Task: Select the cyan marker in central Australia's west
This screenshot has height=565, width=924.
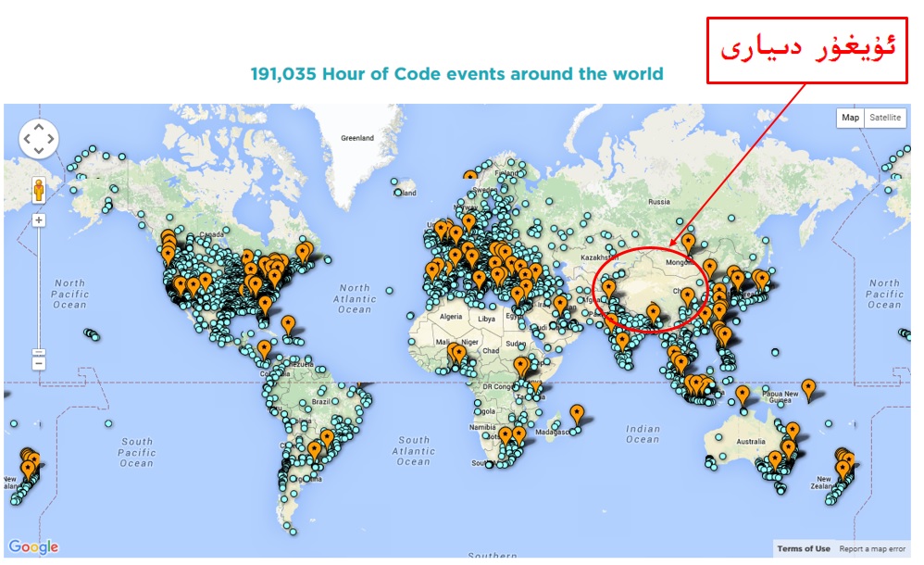Action: click(x=719, y=437)
